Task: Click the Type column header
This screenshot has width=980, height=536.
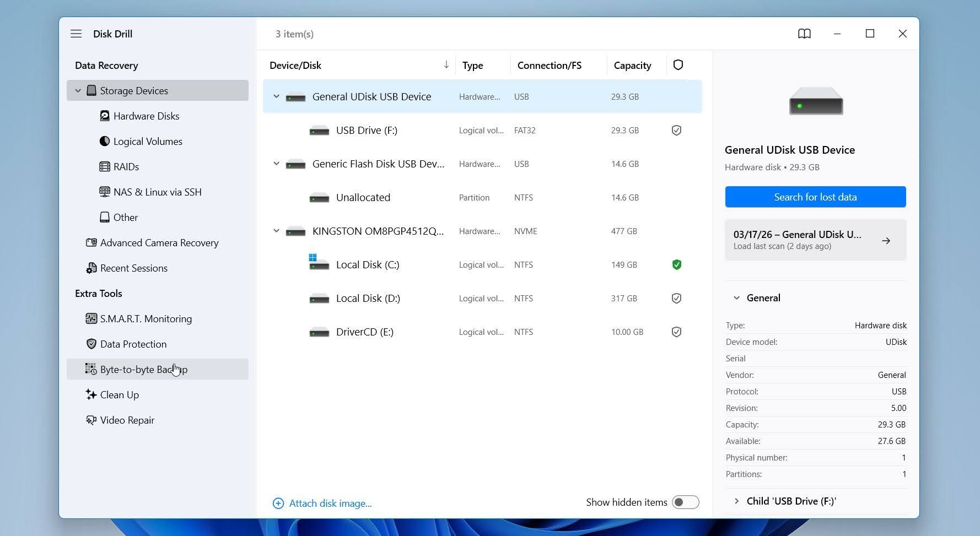Action: pos(472,66)
